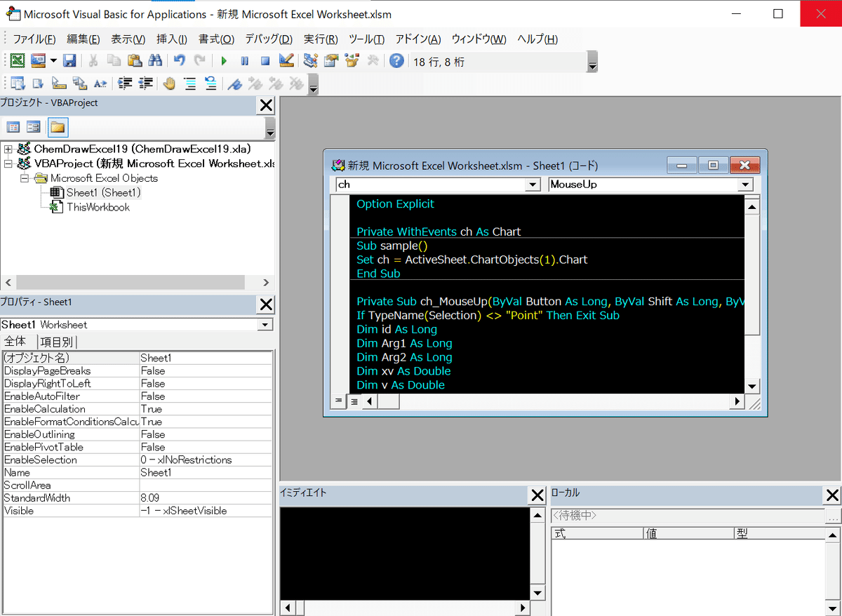The image size is (842, 616).
Task: Close the プロジェクト - VBAProject panel
Action: [x=267, y=106]
